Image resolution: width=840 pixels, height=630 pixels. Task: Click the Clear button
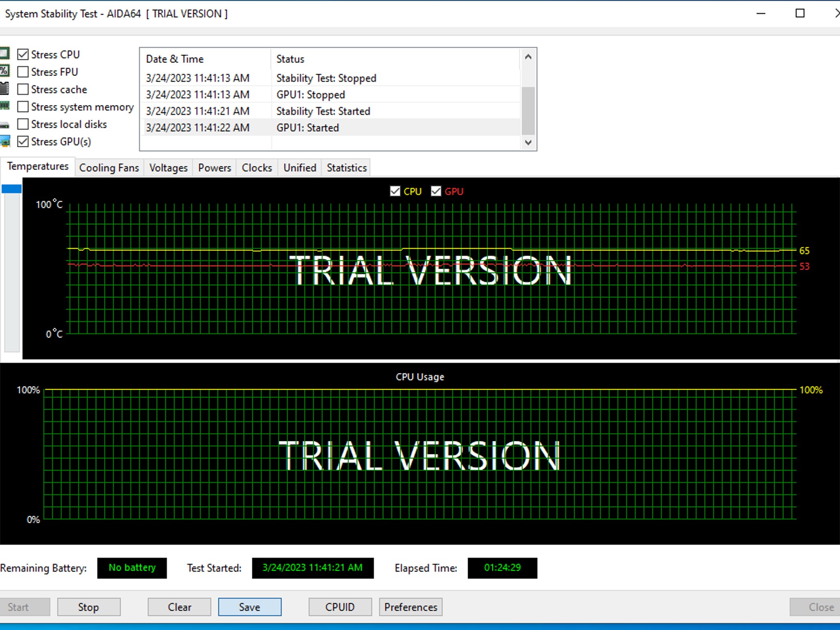point(179,607)
